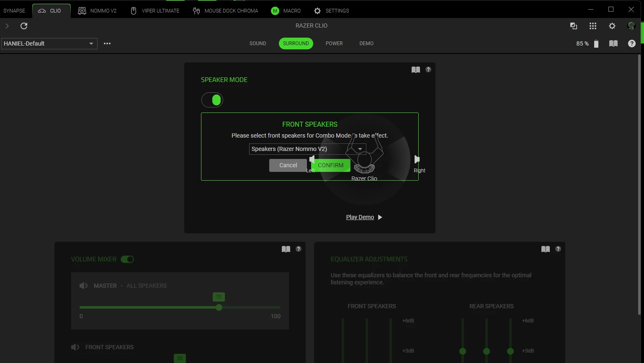Go to the Power subtab
This screenshot has height=363, width=644.
[x=334, y=43]
